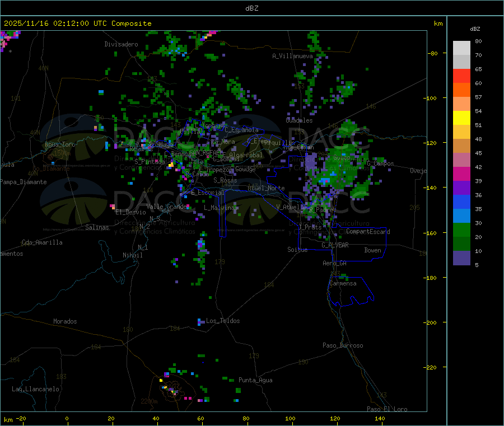Click the A_Villanueva location label

(x=292, y=56)
